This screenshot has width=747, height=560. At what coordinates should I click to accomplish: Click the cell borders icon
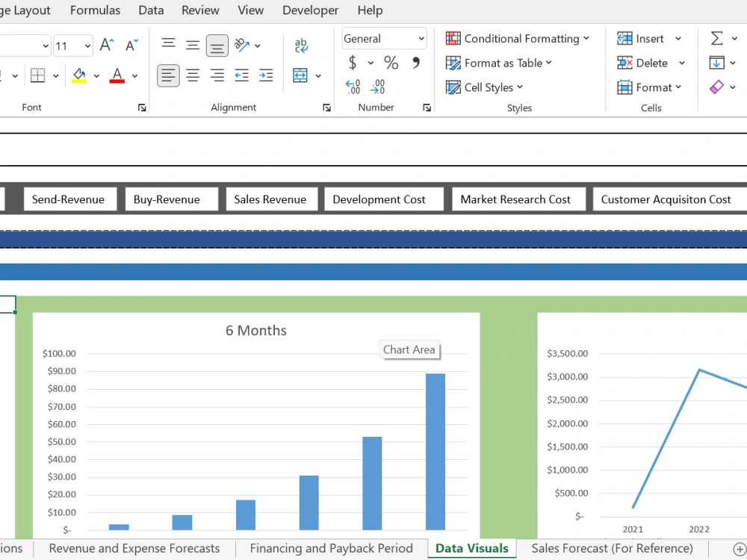37,75
